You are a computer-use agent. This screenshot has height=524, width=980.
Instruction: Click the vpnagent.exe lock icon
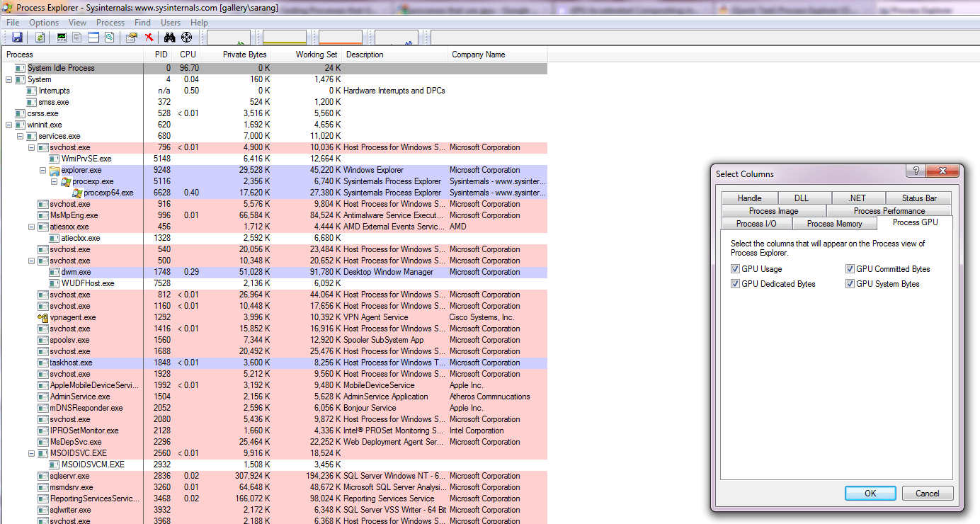pos(43,317)
